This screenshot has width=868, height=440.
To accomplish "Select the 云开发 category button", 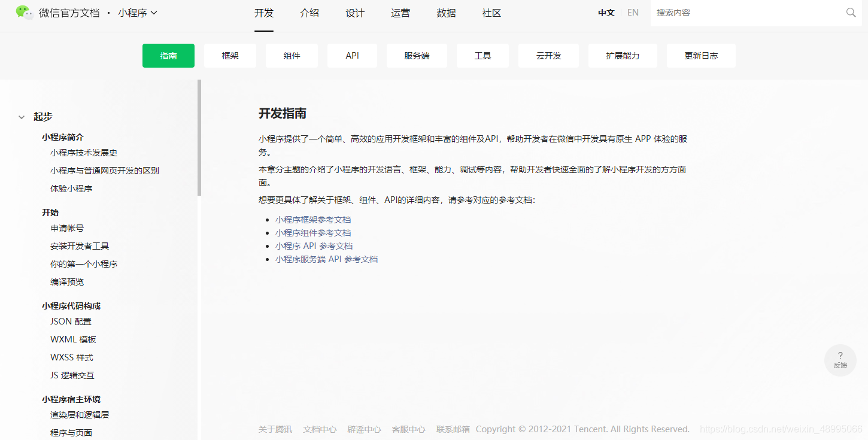I will click(x=548, y=56).
